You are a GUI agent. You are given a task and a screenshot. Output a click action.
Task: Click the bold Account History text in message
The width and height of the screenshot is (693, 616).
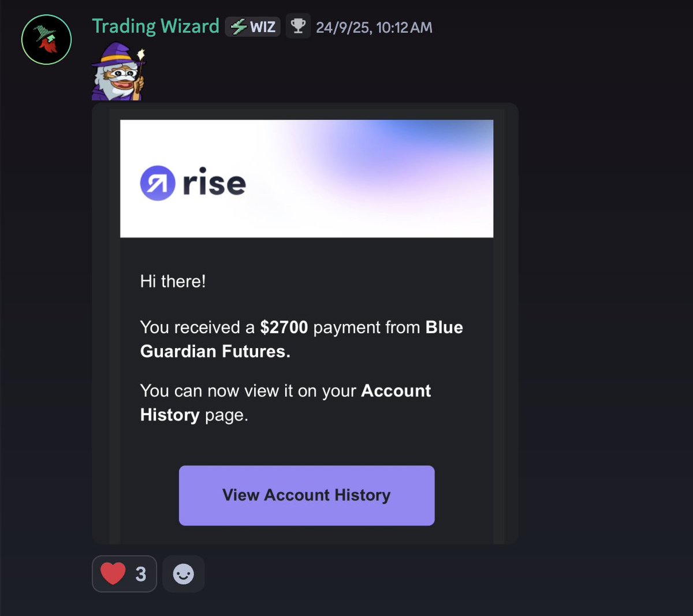(285, 403)
